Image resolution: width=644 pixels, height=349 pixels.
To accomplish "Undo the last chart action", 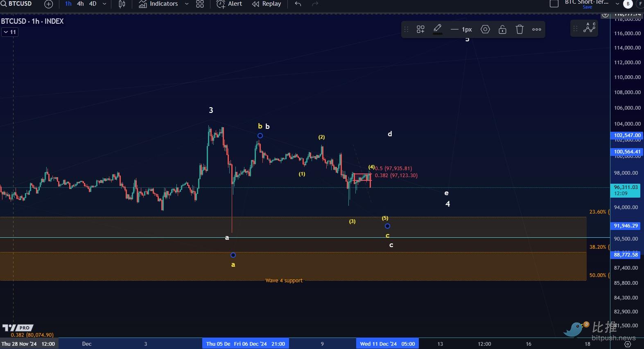I will [x=298, y=4].
